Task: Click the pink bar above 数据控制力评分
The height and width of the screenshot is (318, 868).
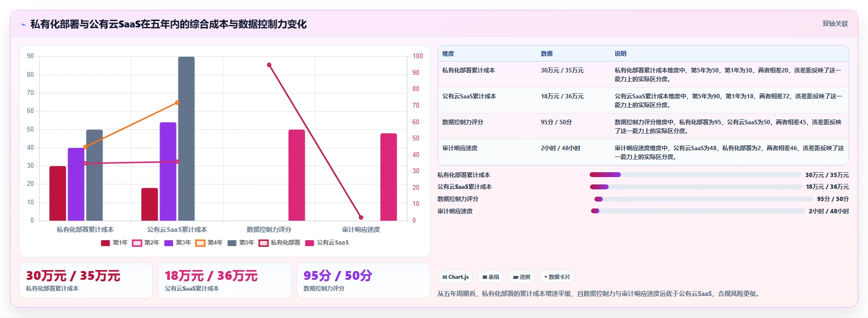Action: click(296, 175)
